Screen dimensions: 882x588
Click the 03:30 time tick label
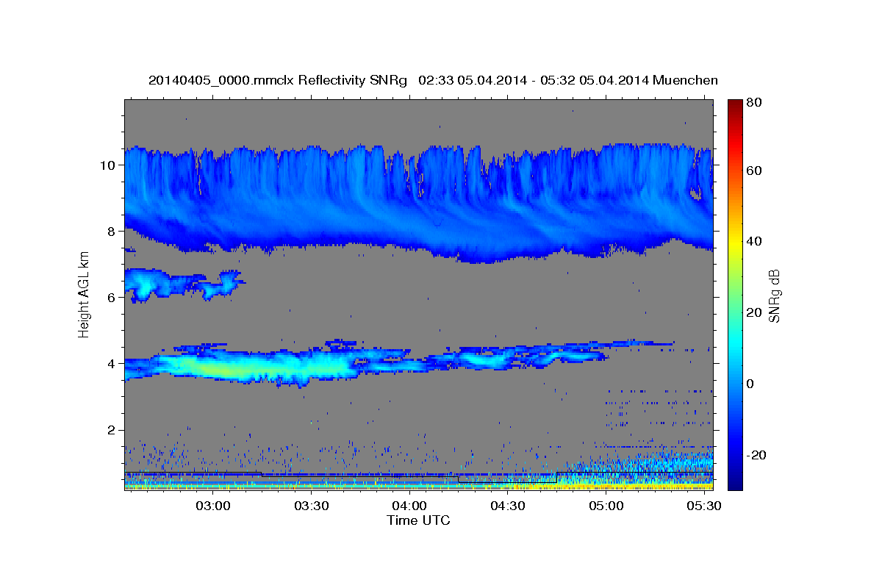coord(311,506)
